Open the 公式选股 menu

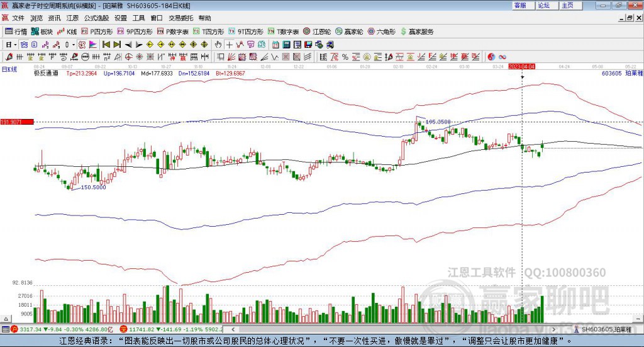(96, 18)
